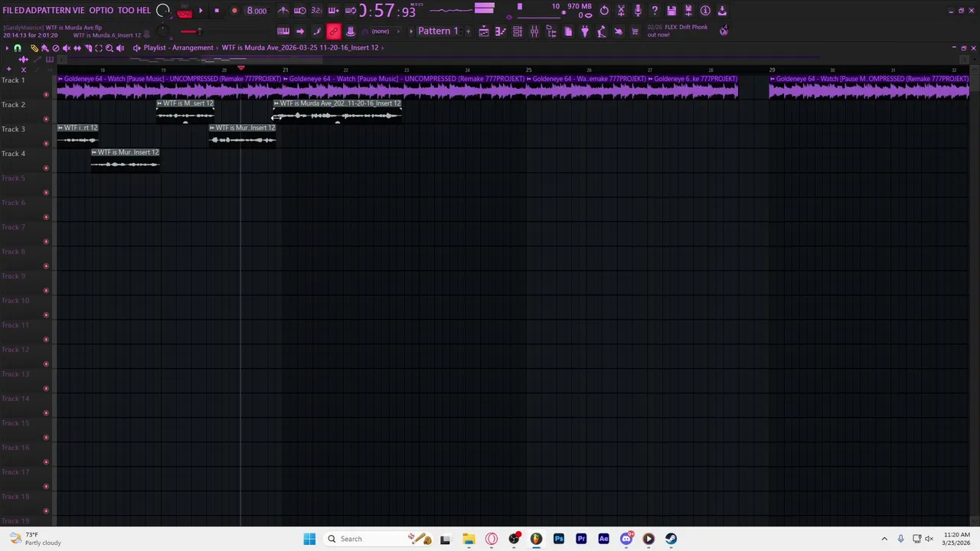Add new pattern with plus button

(x=468, y=31)
